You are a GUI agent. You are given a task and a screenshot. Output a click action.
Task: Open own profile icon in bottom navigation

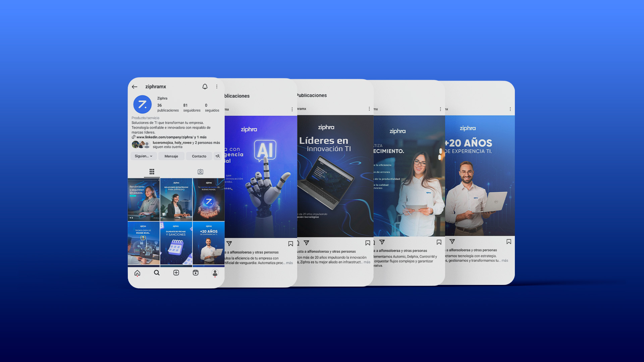[215, 273]
